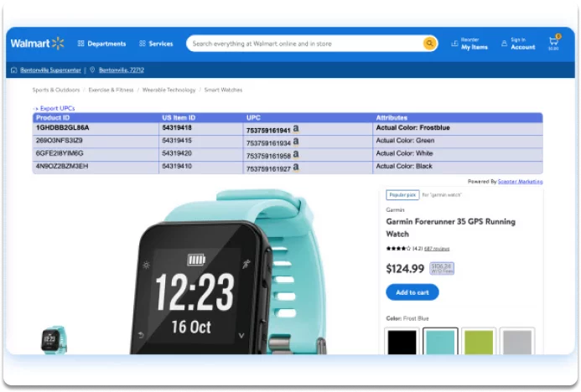Open the Scooter Marketing link

521,182
